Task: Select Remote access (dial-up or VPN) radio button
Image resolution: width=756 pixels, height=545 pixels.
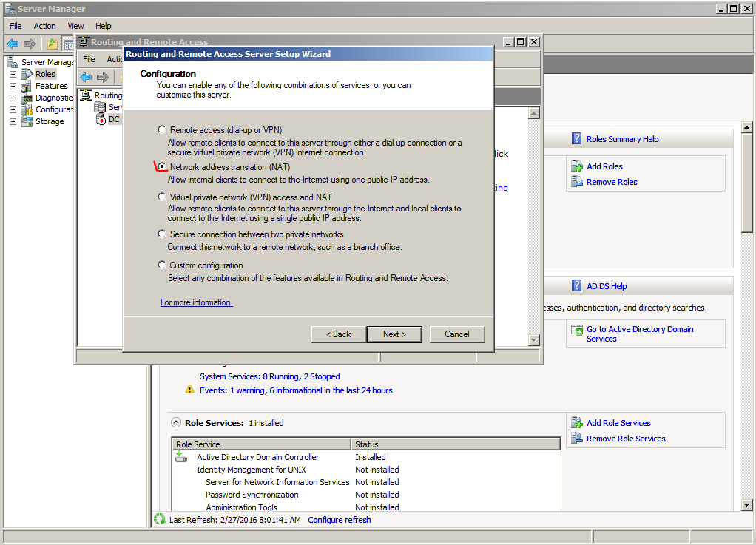Action: (x=162, y=129)
